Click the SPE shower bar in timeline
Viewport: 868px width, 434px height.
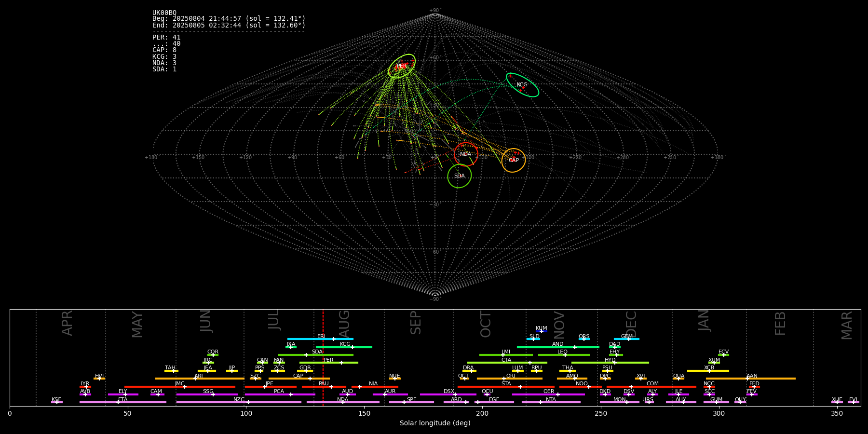[x=411, y=402]
